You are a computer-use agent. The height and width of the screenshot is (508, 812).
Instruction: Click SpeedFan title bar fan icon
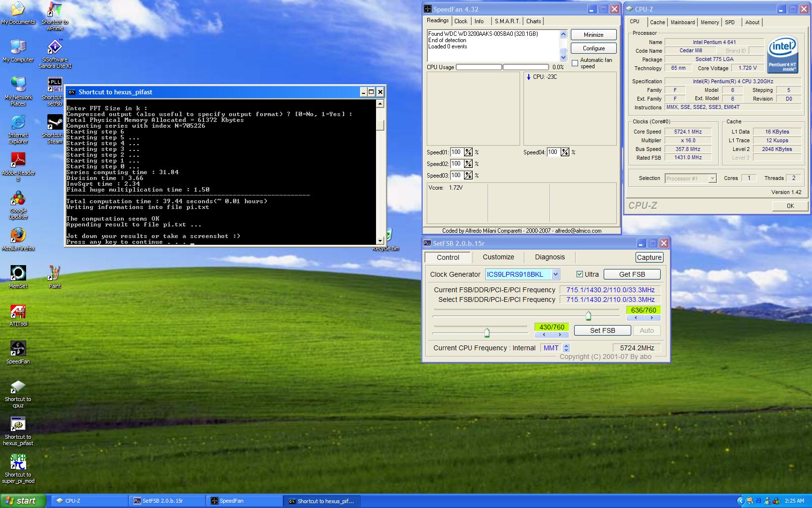click(428, 9)
